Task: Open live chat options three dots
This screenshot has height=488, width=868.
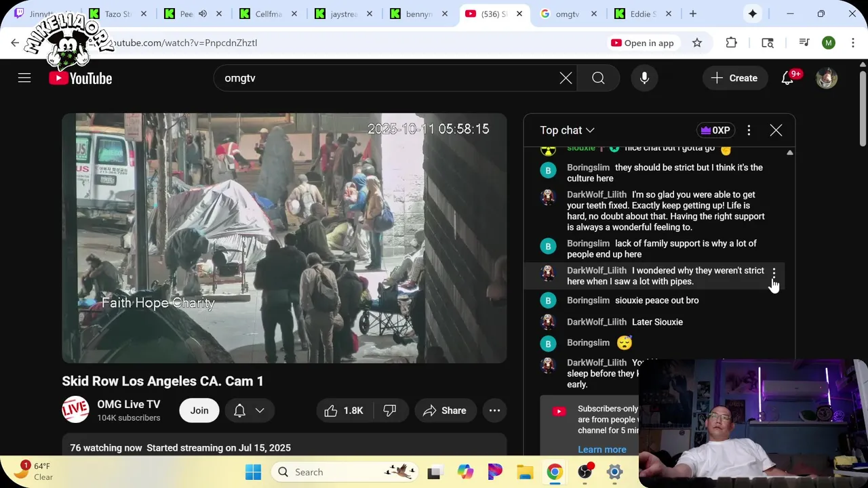Action: (x=749, y=130)
